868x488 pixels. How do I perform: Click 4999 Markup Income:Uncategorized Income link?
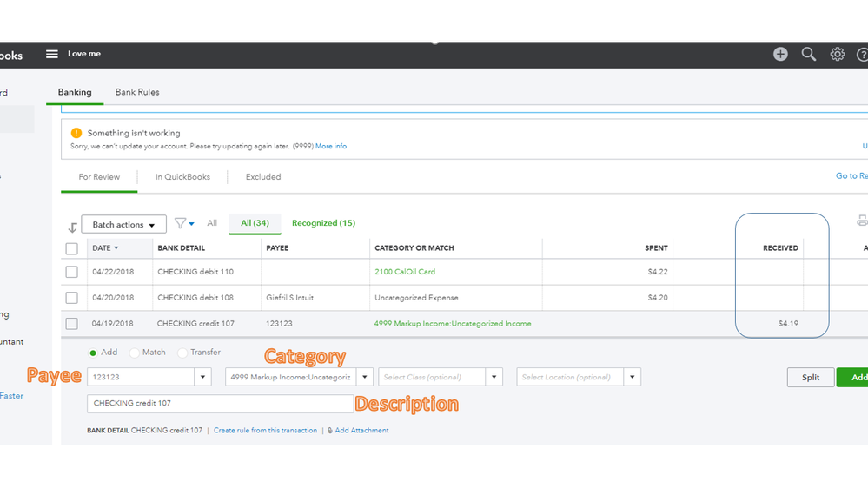(x=453, y=324)
